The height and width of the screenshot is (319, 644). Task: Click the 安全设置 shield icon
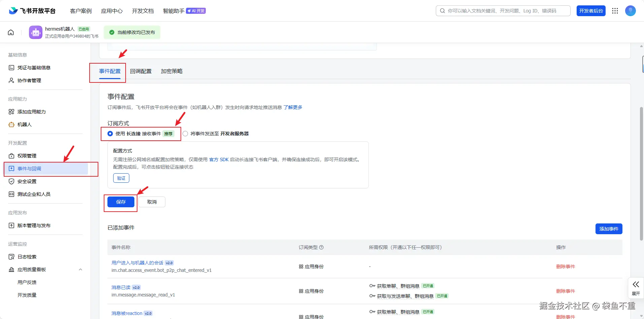[11, 181]
